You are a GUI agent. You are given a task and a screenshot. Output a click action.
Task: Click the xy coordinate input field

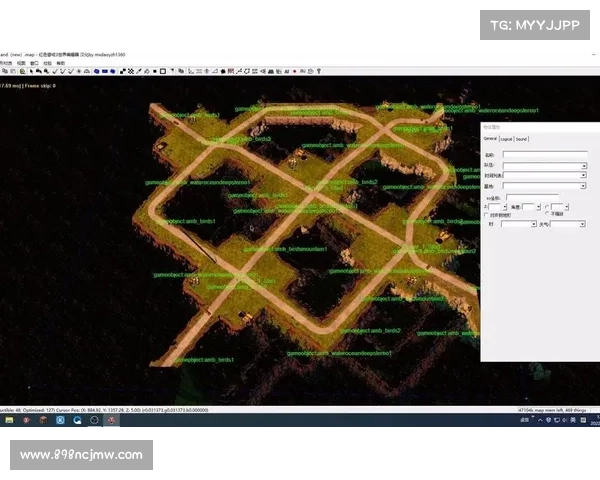click(532, 198)
